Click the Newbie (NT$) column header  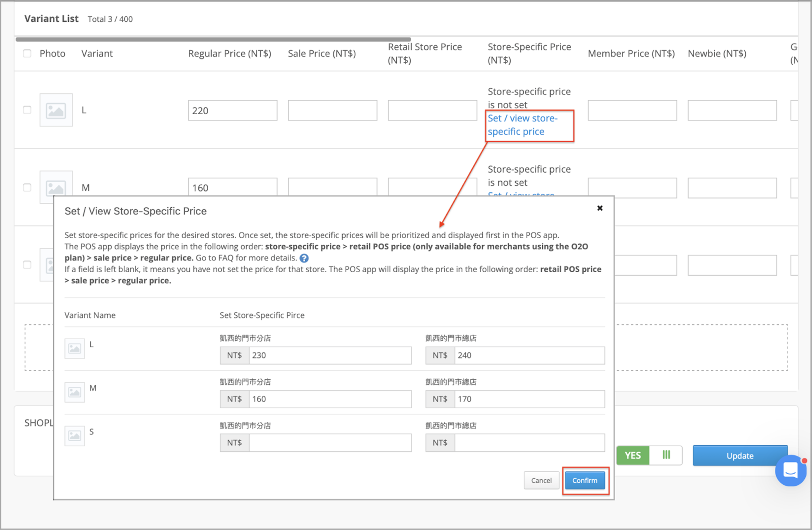pos(717,53)
